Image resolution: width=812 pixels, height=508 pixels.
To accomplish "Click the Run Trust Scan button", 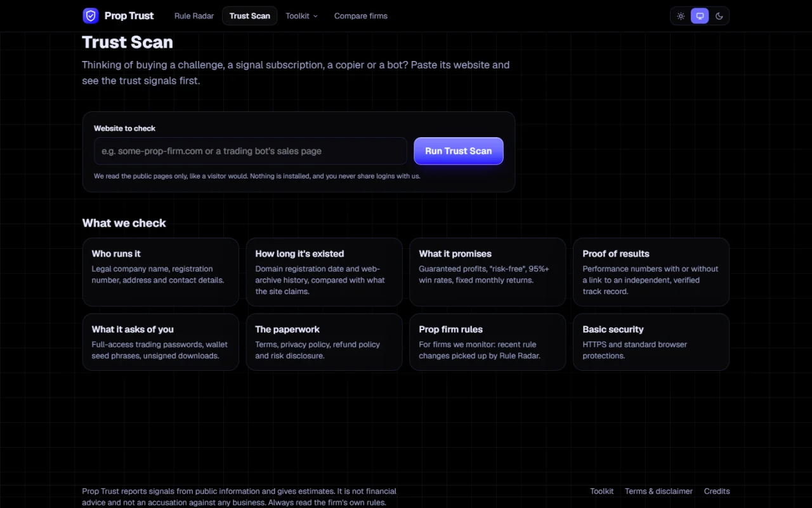I will coord(459,151).
